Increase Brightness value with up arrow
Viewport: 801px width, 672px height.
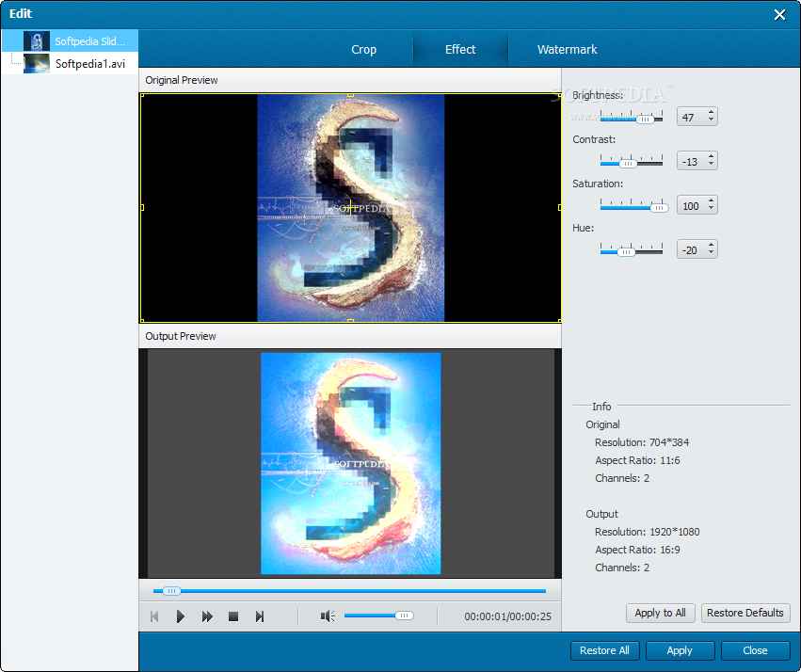pyautogui.click(x=711, y=112)
